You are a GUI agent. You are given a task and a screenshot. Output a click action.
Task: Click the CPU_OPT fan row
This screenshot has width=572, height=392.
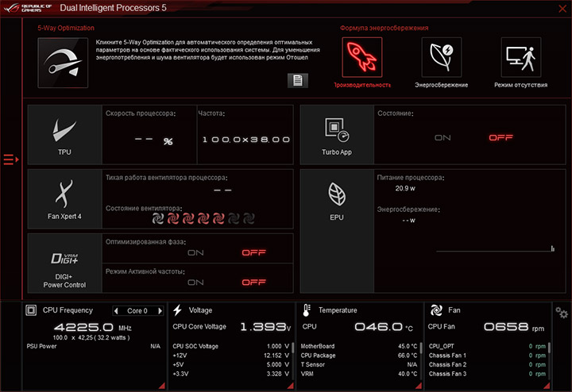click(x=487, y=346)
